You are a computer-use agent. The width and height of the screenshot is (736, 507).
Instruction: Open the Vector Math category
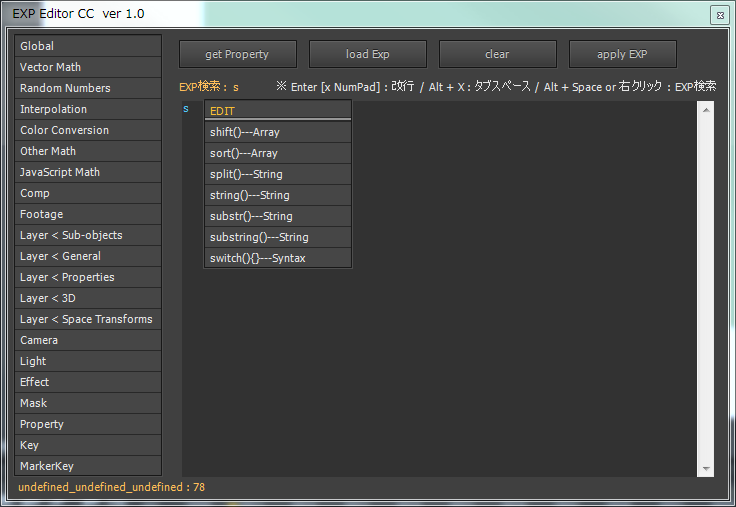click(x=88, y=67)
